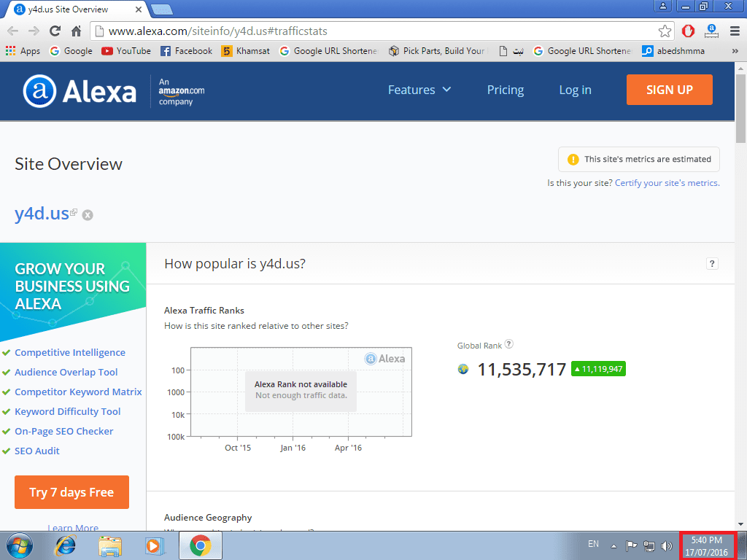Click the page vertical scrollbar thumb
Screen dimensions: 747x560
coord(740,109)
